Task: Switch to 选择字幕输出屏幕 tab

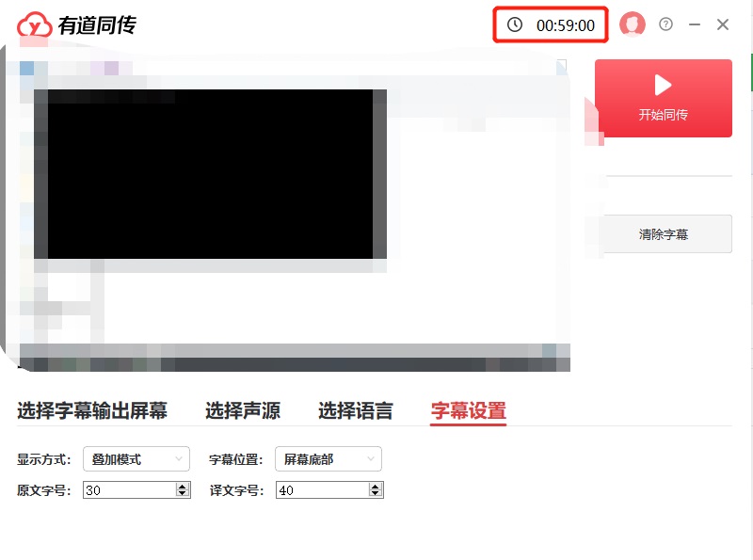Action: pos(92,410)
